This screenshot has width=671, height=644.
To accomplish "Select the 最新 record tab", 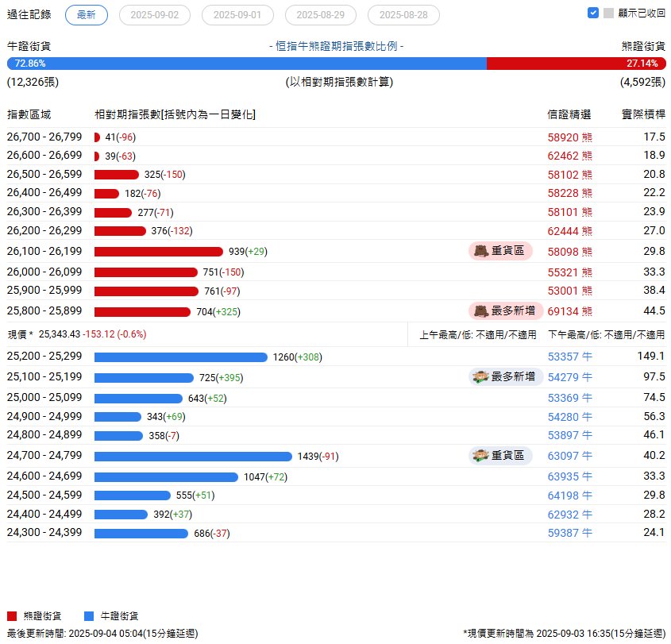I will [87, 15].
